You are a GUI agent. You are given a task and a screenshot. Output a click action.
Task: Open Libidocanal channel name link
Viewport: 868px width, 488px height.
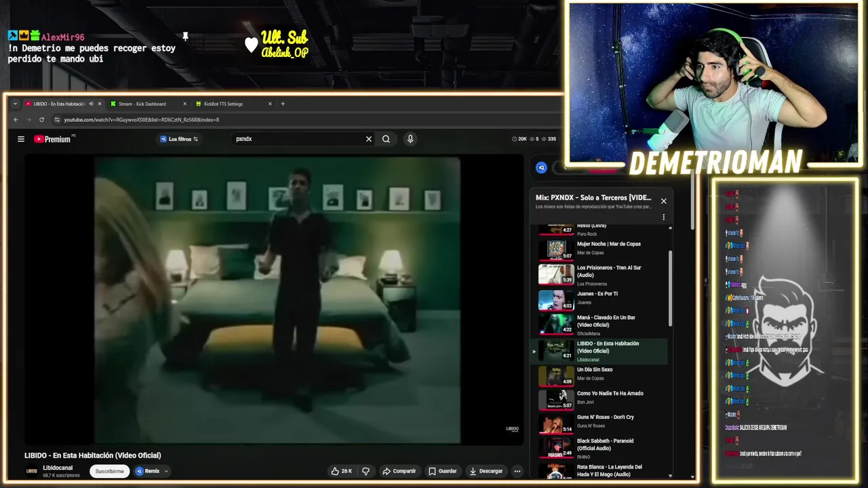point(58,468)
